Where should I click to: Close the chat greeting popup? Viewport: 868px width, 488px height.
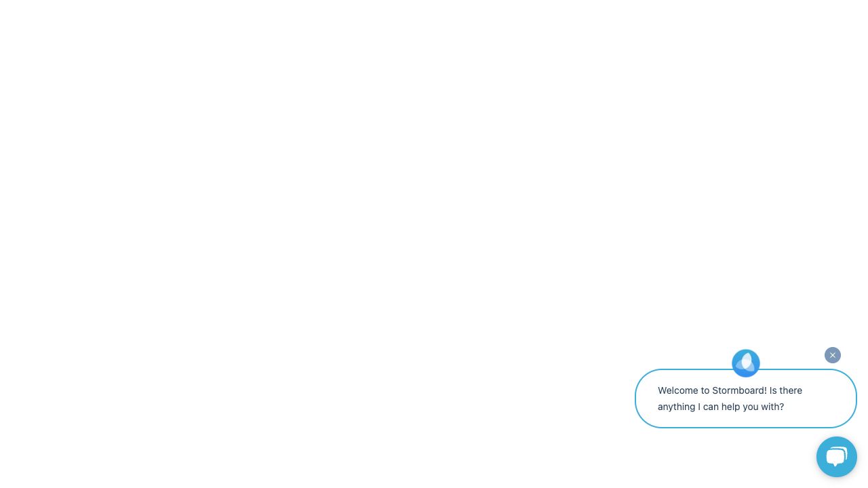832,355
